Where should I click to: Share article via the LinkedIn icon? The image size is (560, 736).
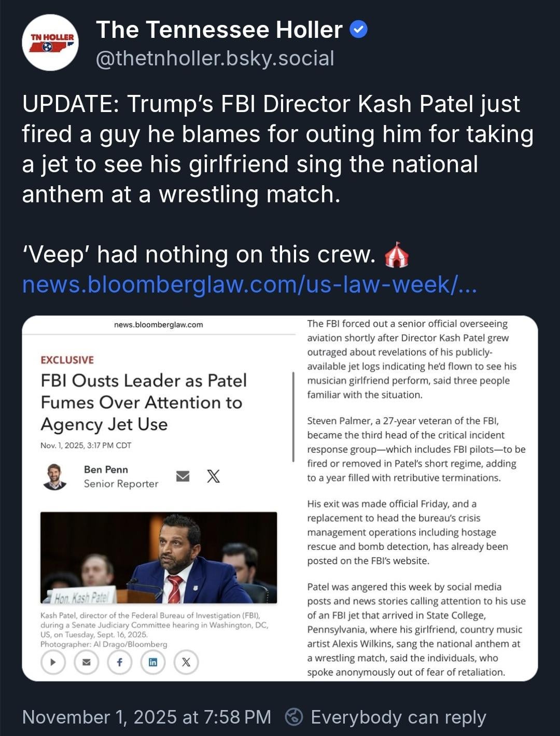(153, 662)
